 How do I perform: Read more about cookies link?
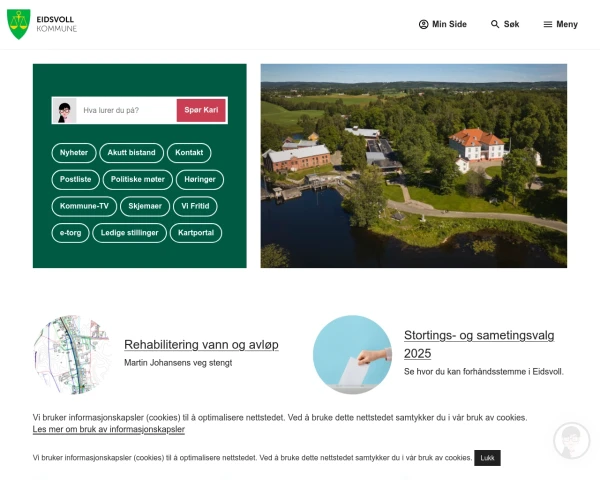[109, 429]
